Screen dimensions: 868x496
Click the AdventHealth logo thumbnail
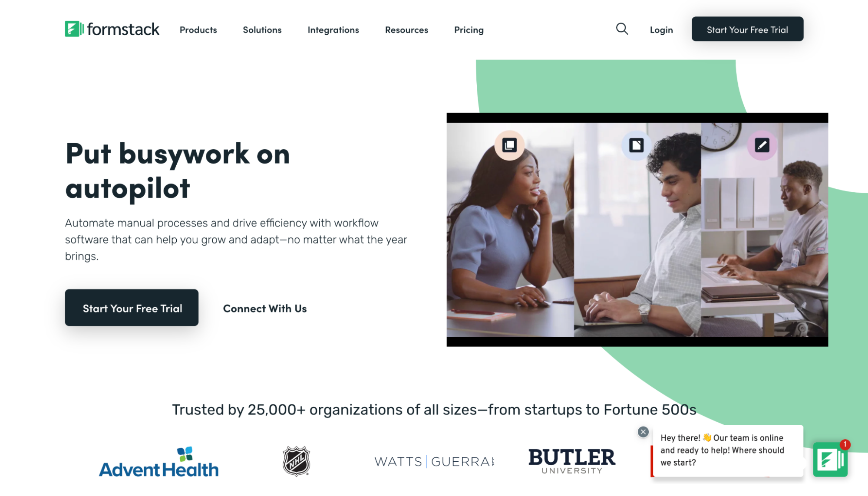(x=158, y=462)
